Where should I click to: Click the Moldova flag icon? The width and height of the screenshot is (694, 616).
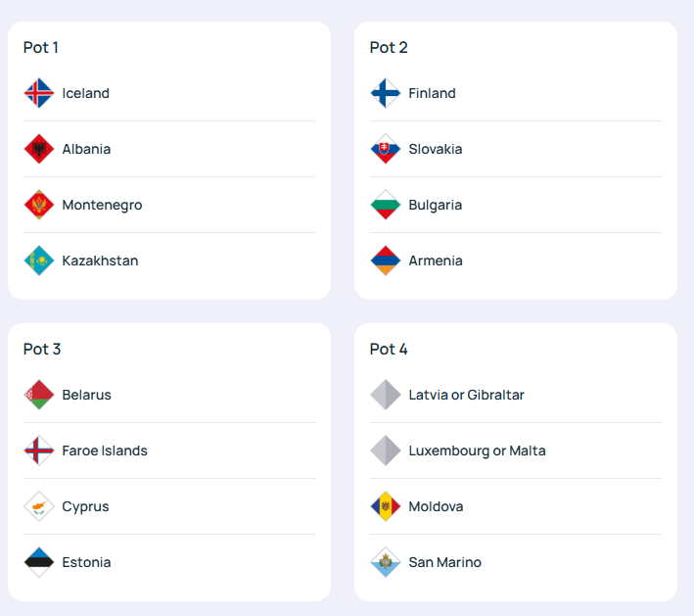pyautogui.click(x=386, y=506)
